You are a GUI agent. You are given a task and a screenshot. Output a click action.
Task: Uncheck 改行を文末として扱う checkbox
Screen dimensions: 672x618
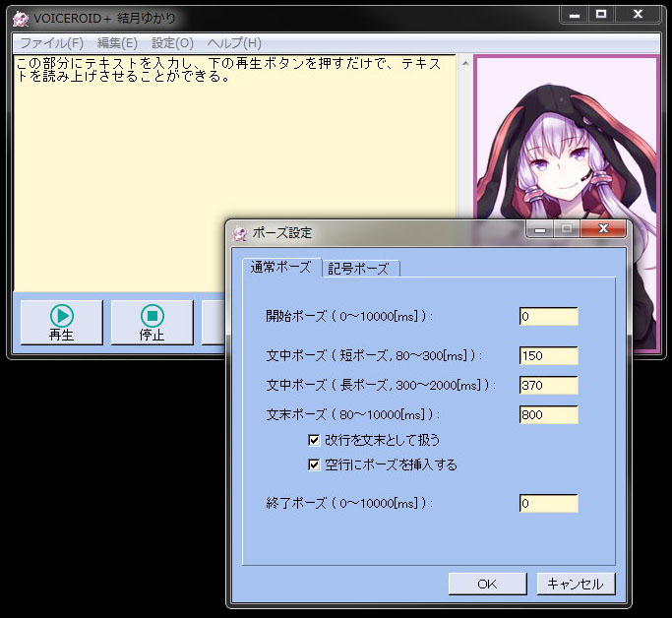point(314,440)
